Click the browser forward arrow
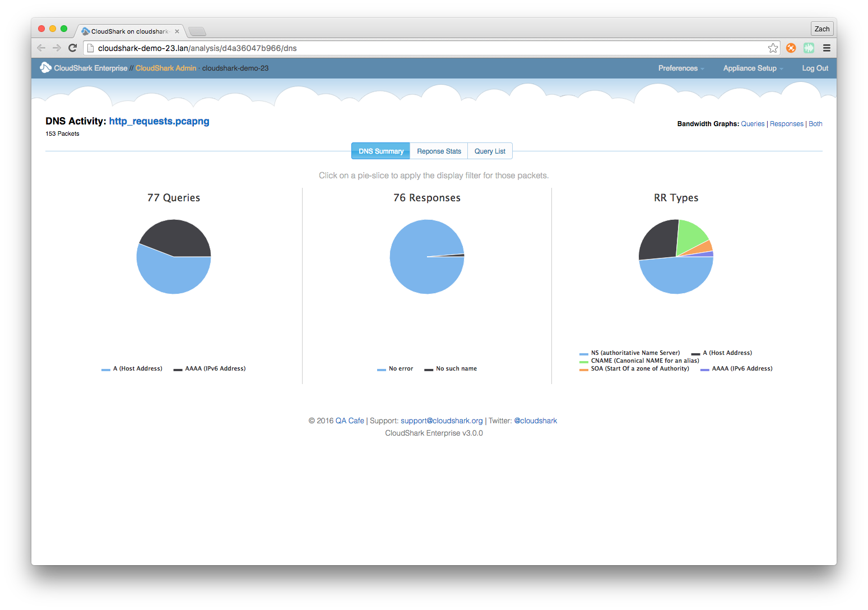Screen dimensions: 868x610 click(x=57, y=48)
